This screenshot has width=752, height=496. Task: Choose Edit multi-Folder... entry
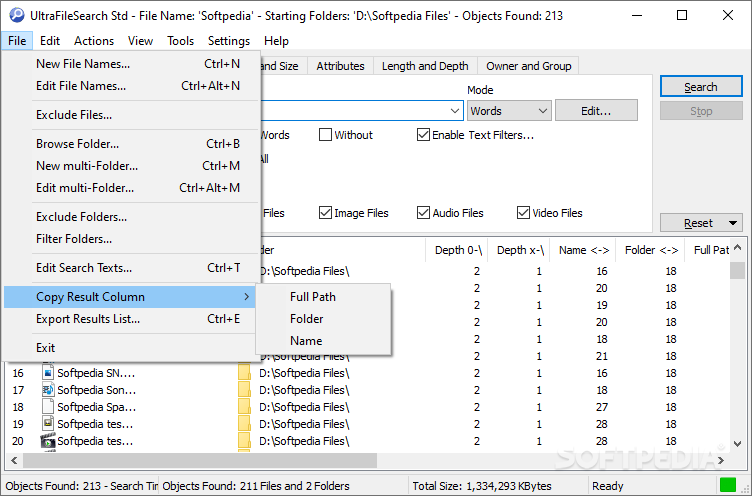pos(129,188)
